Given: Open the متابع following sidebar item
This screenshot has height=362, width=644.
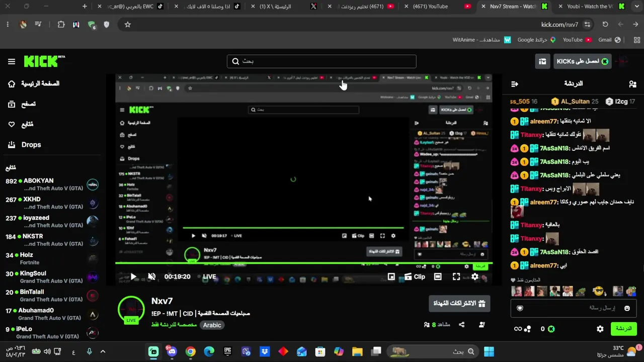Looking at the screenshot, I should 21,124.
